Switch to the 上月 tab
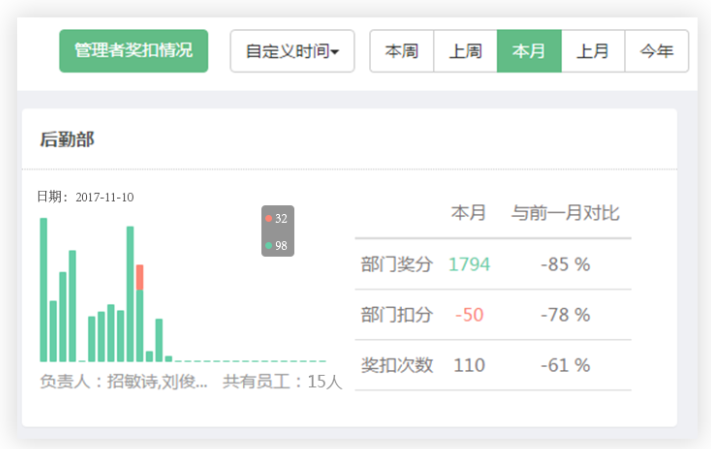The image size is (711, 449). pyautogui.click(x=593, y=51)
